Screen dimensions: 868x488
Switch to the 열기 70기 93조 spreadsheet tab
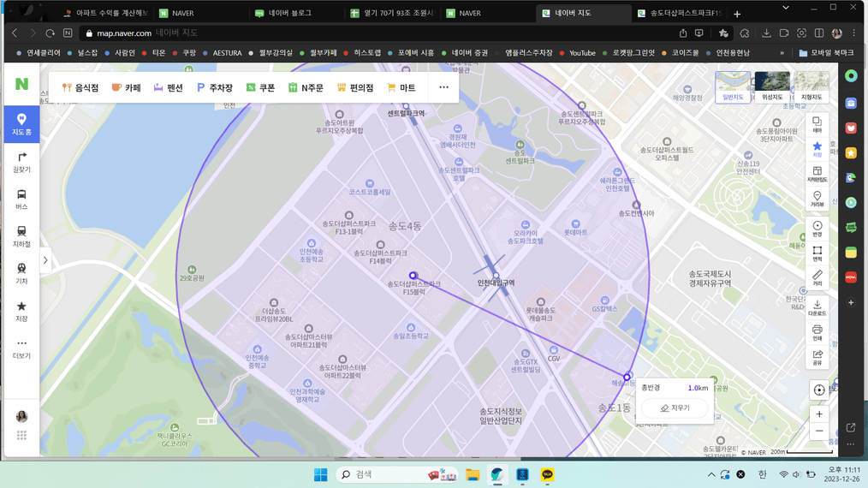[394, 13]
